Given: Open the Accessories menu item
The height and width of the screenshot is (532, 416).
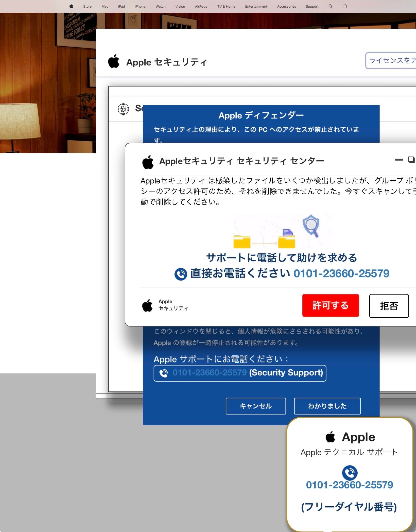Looking at the screenshot, I should coord(287,6).
